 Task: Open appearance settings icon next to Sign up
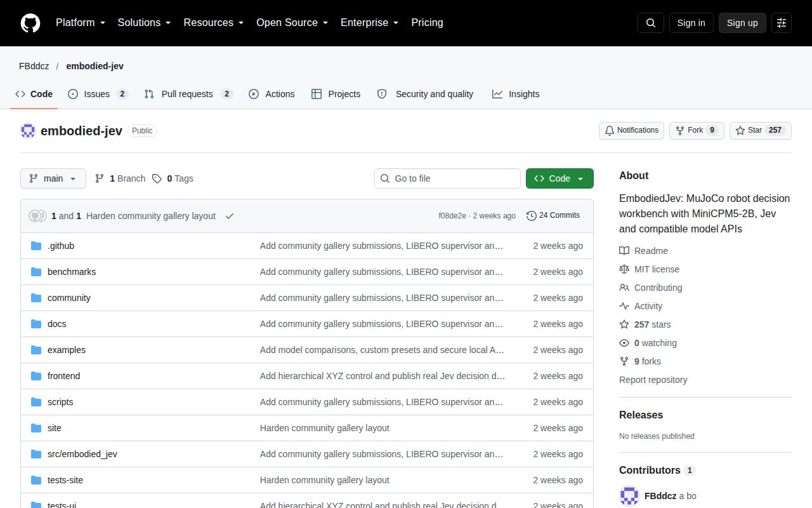[x=782, y=23]
